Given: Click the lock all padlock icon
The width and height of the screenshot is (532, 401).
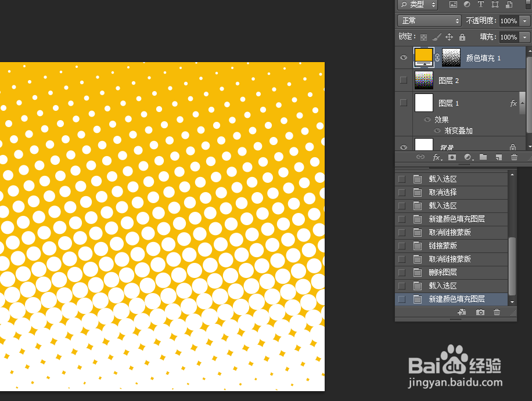Looking at the screenshot, I should tap(462, 37).
